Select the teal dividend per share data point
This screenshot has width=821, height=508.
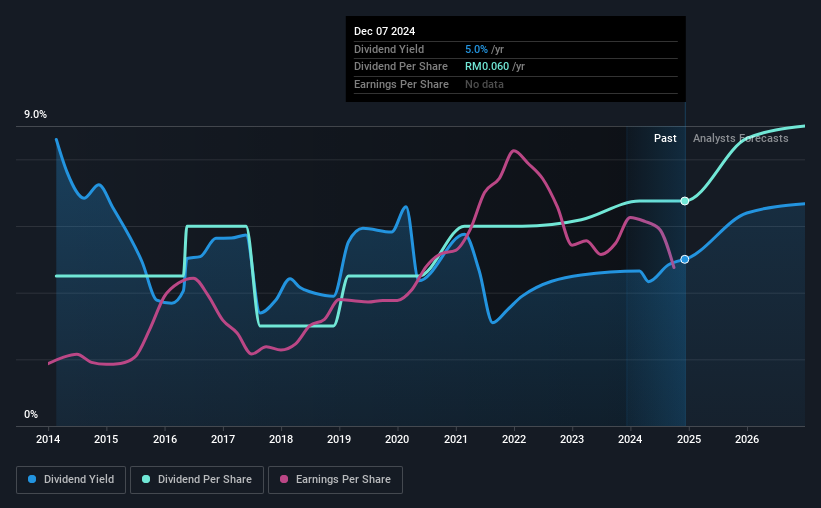[x=685, y=201]
